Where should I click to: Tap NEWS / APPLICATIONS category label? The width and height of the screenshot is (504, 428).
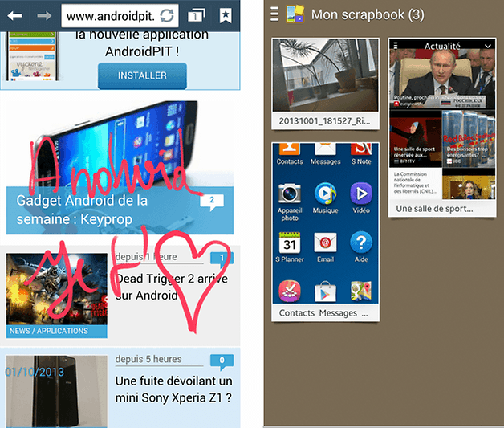56,331
